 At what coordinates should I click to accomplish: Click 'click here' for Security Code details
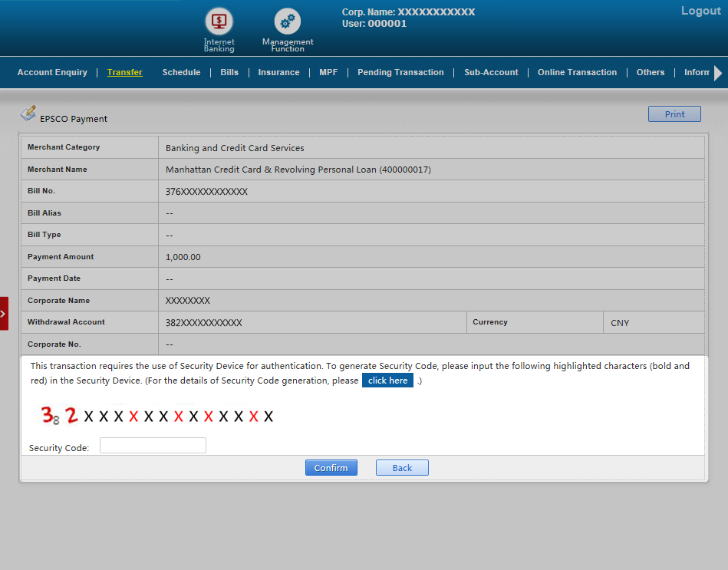click(x=387, y=381)
